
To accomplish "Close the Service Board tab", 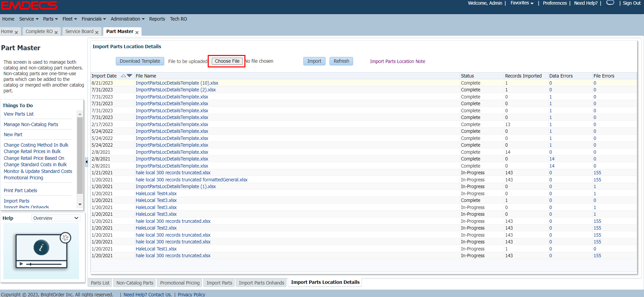I will pos(97,32).
